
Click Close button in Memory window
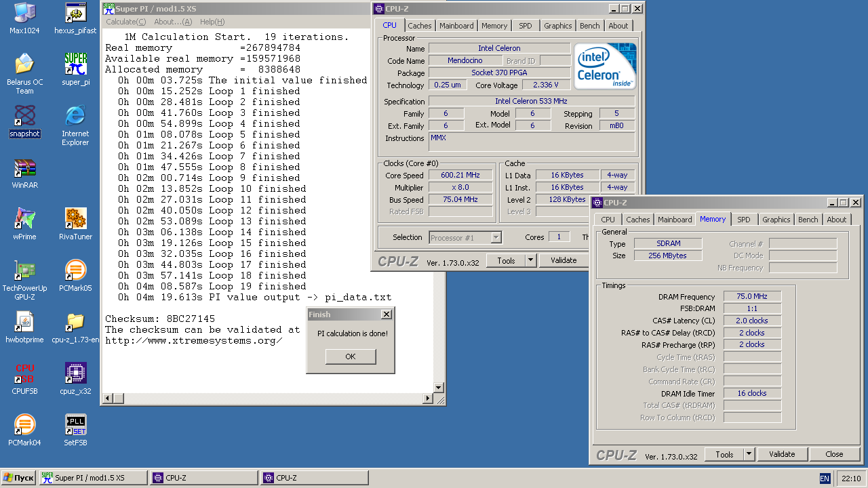click(x=835, y=454)
